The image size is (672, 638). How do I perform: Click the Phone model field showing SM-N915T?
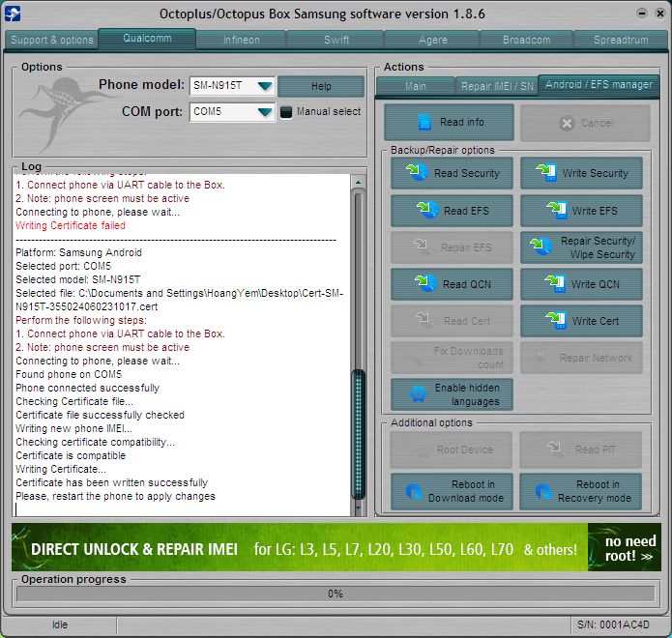232,86
